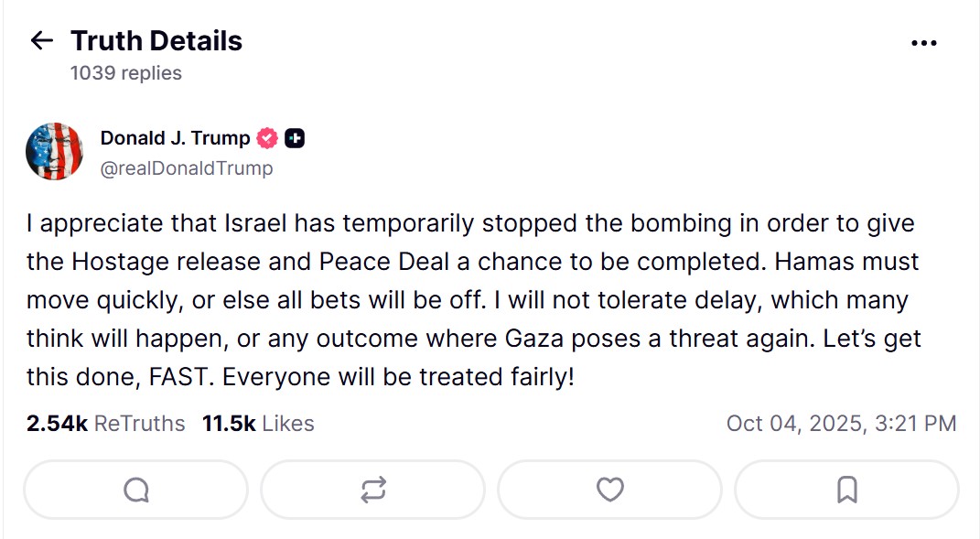View the 2.54k ReTruths list

tap(106, 424)
